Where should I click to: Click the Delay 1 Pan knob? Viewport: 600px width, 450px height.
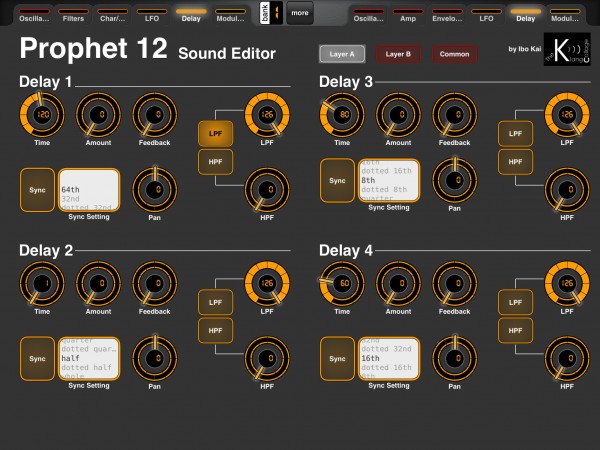(x=155, y=189)
